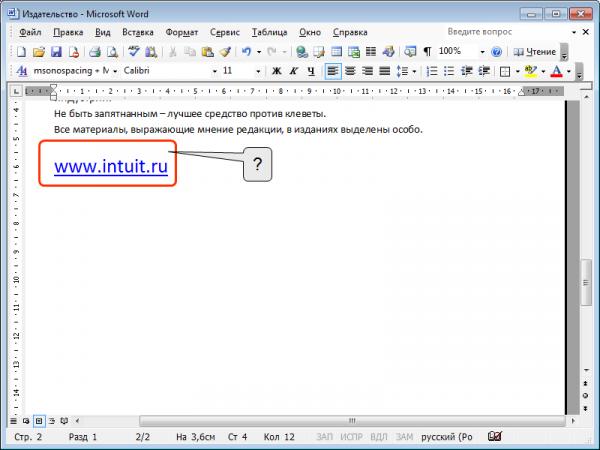Screen dimensions: 600x450
Task: Open the Вставка menu
Action: tap(138, 33)
